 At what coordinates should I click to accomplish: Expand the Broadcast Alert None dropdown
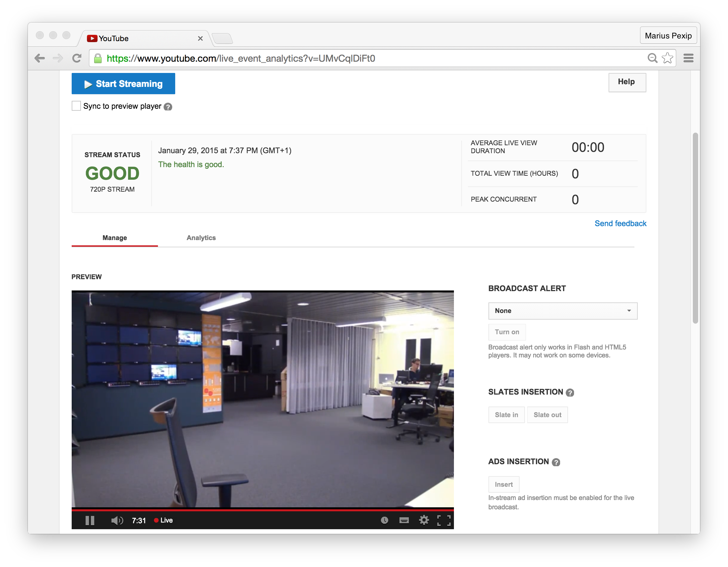[563, 311]
